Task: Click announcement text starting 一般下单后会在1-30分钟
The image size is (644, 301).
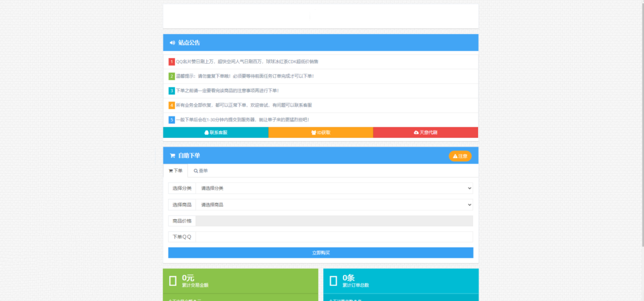Action: pos(242,120)
